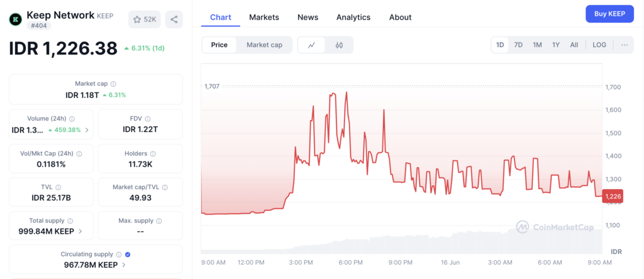Click the 0.1181% Vol/Mkt Cap value
This screenshot has height=279, width=644.
click(x=51, y=164)
